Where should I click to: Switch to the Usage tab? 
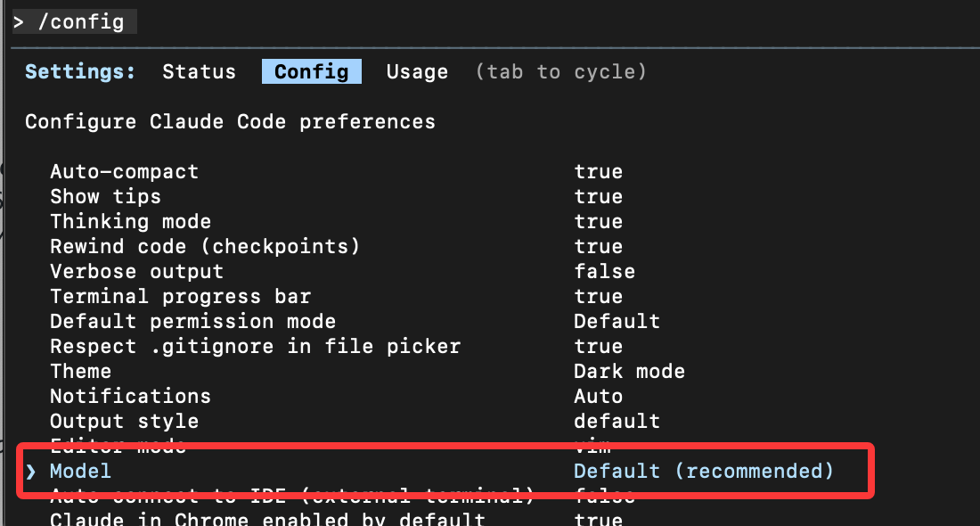tap(416, 71)
